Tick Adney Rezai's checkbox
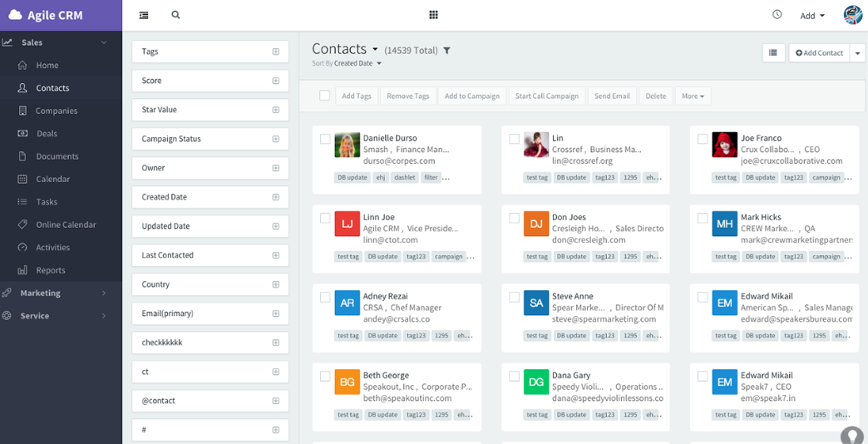This screenshot has width=868, height=444. [326, 298]
